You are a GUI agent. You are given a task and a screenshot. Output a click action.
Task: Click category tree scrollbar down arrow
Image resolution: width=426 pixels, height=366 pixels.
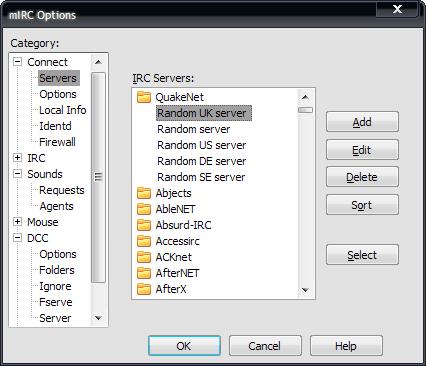point(98,318)
